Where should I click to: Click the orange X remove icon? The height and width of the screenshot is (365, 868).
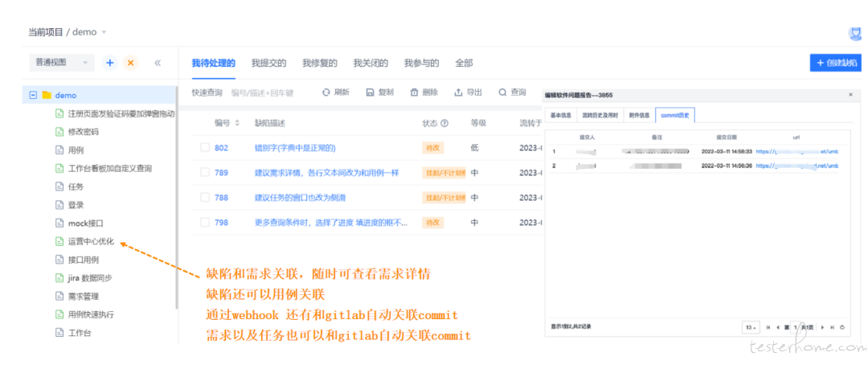130,63
